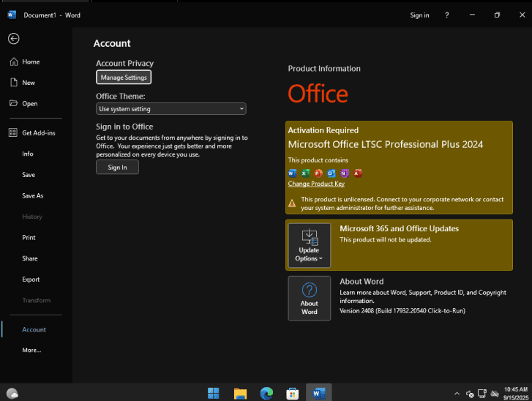Image resolution: width=532 pixels, height=401 pixels.
Task: Click the back arrow to return to document
Action: click(14, 39)
